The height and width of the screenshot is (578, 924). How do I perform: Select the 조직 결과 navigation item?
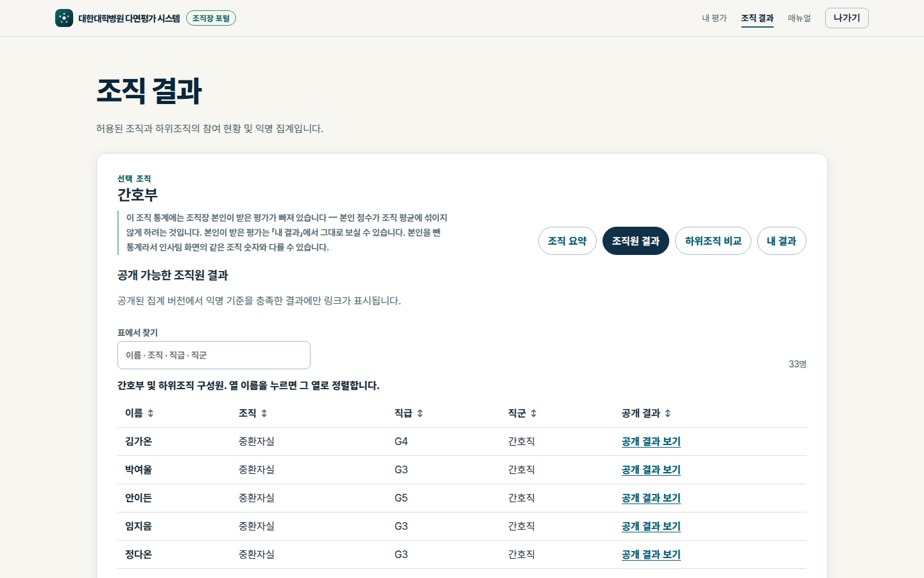click(757, 18)
